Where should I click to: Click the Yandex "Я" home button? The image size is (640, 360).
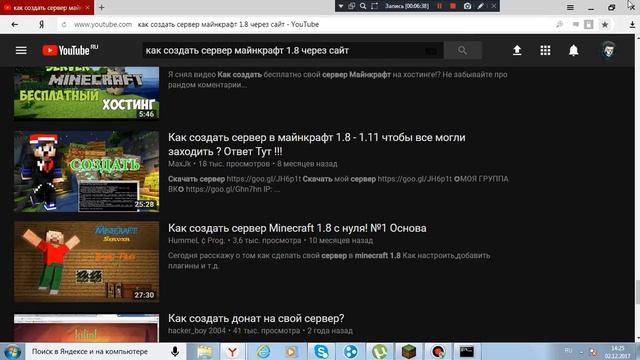point(41,24)
